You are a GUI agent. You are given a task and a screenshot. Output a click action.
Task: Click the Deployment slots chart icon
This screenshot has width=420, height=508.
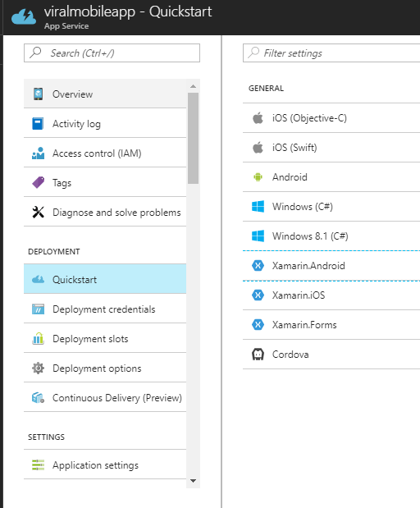coord(38,339)
